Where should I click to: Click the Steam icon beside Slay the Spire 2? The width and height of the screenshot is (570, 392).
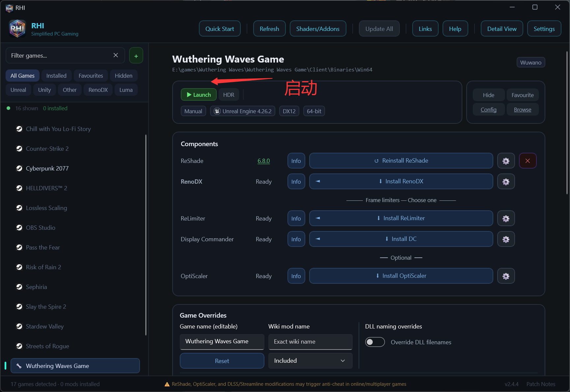19,307
